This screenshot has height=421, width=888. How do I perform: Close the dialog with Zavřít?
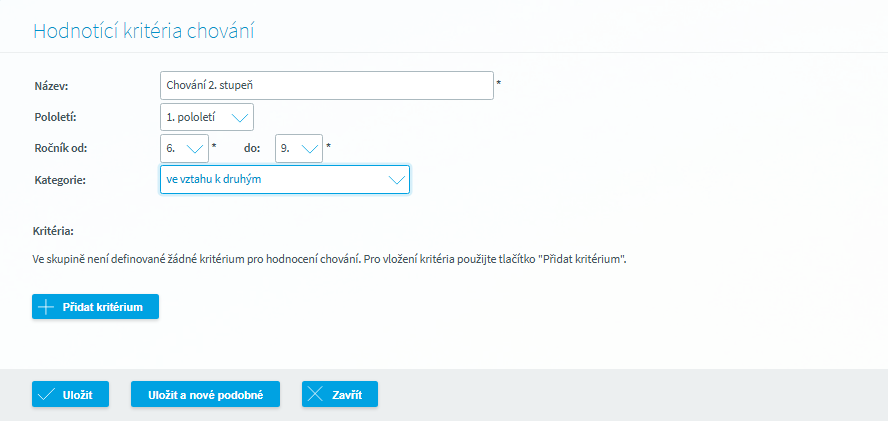point(340,395)
